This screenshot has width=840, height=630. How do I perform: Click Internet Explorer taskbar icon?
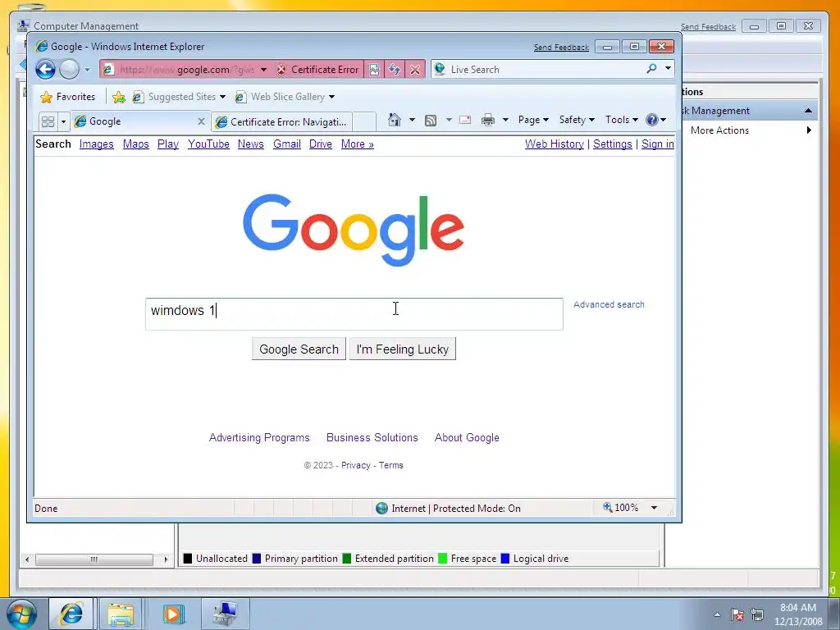(71, 614)
